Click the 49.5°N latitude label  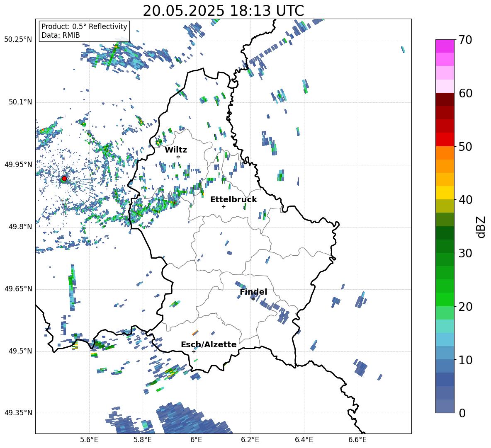tap(20, 351)
